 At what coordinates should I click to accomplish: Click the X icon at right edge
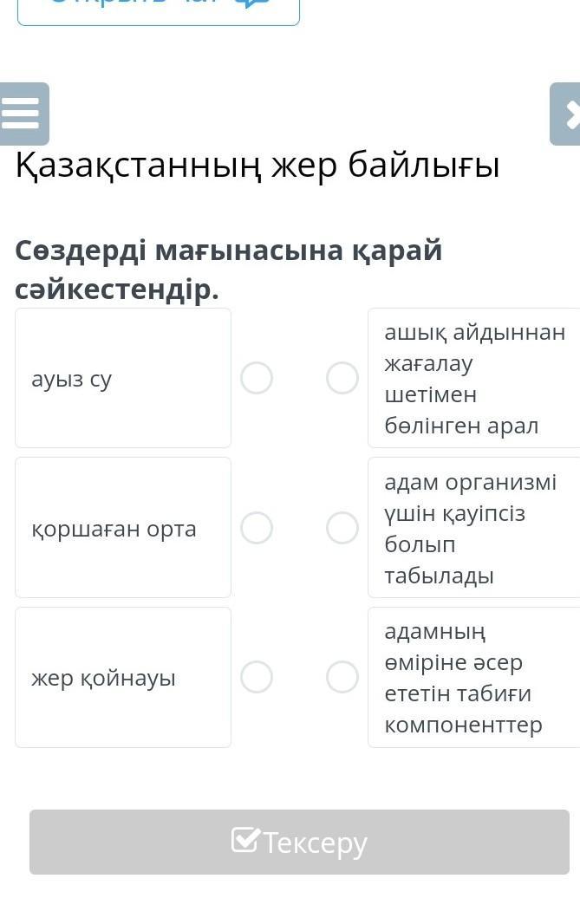click(570, 114)
